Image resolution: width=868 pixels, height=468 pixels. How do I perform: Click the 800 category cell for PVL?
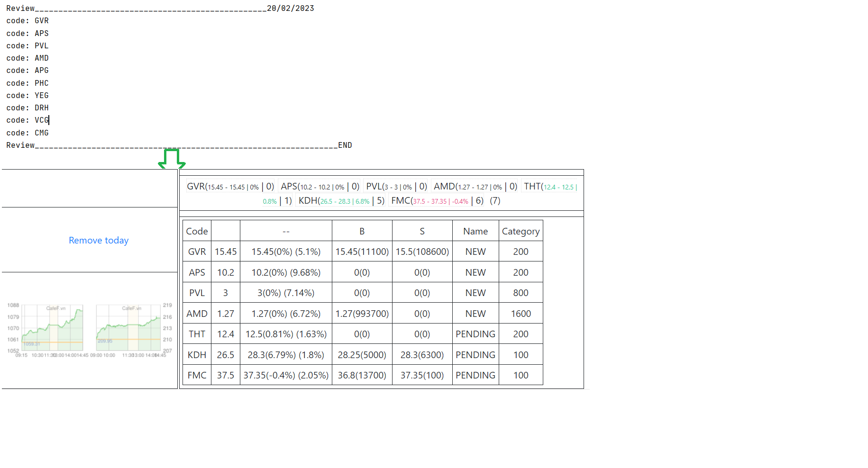click(521, 293)
